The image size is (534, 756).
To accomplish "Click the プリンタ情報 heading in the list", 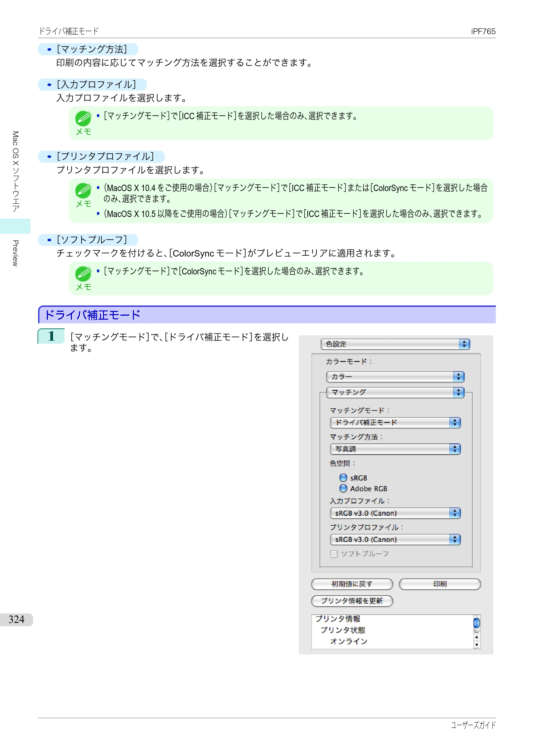I will (338, 619).
